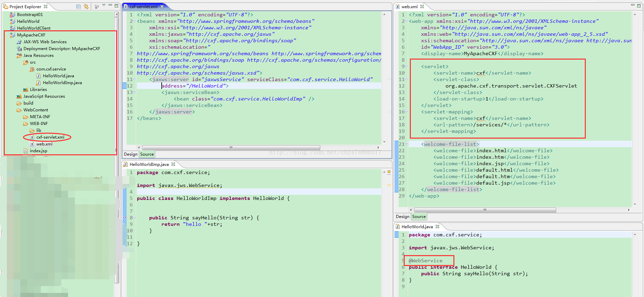644x297 pixels.
Task: Select JavaScript Resources in the tree
Action: [44, 96]
